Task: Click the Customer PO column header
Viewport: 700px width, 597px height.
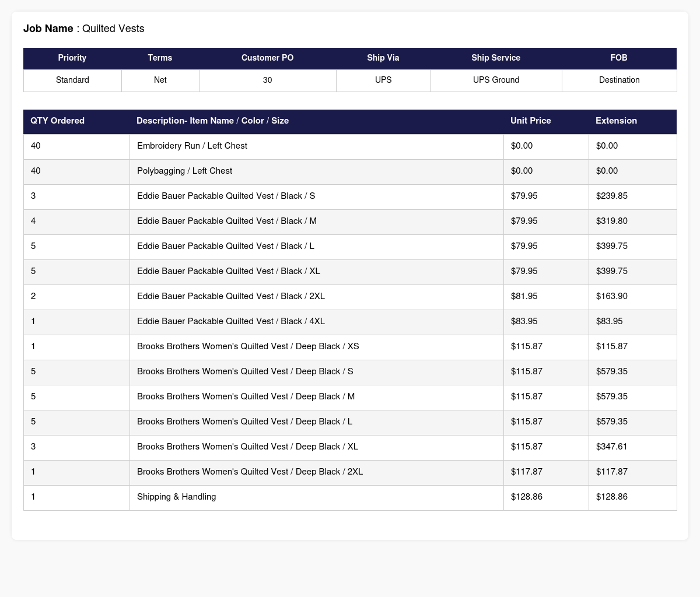Action: pyautogui.click(x=268, y=58)
